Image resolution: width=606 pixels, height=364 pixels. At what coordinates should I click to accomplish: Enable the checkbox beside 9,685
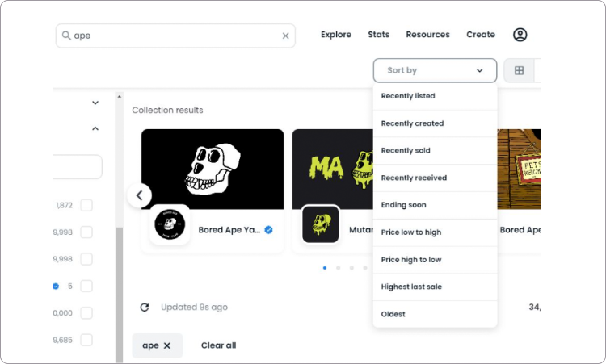point(86,340)
